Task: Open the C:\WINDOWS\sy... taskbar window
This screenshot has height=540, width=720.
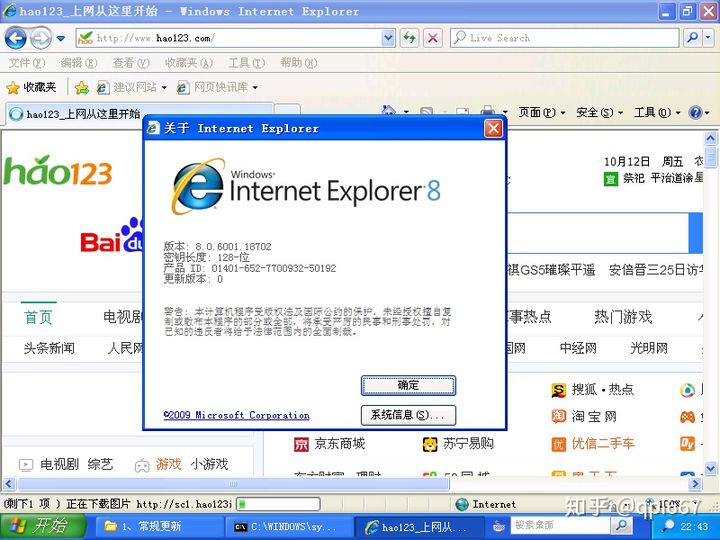Action: click(290, 527)
